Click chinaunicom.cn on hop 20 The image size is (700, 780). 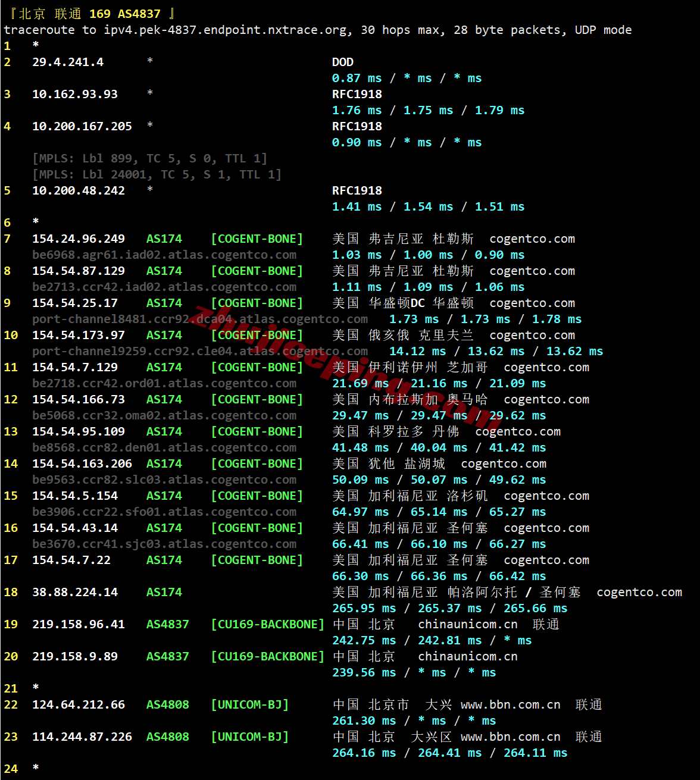click(468, 656)
